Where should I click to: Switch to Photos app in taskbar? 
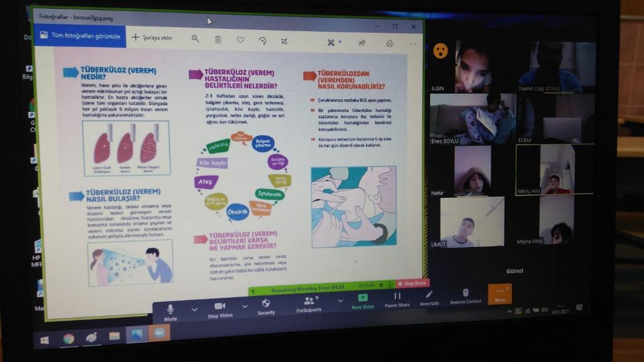click(x=136, y=334)
